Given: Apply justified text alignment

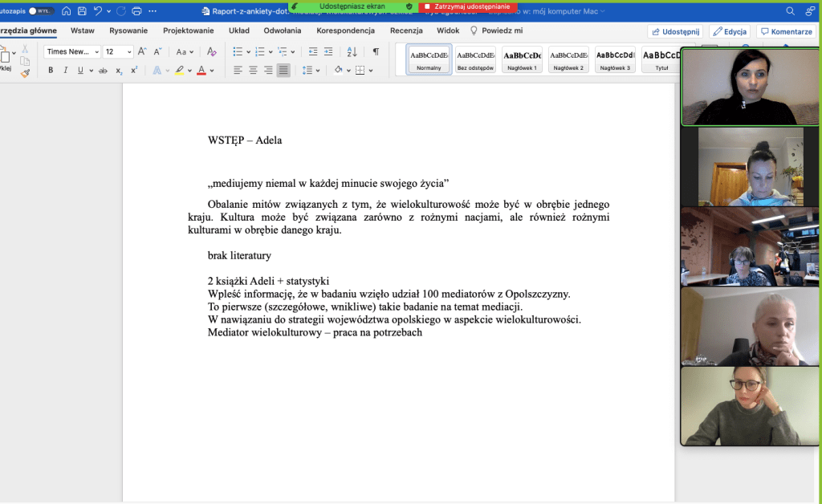Looking at the screenshot, I should 283,71.
